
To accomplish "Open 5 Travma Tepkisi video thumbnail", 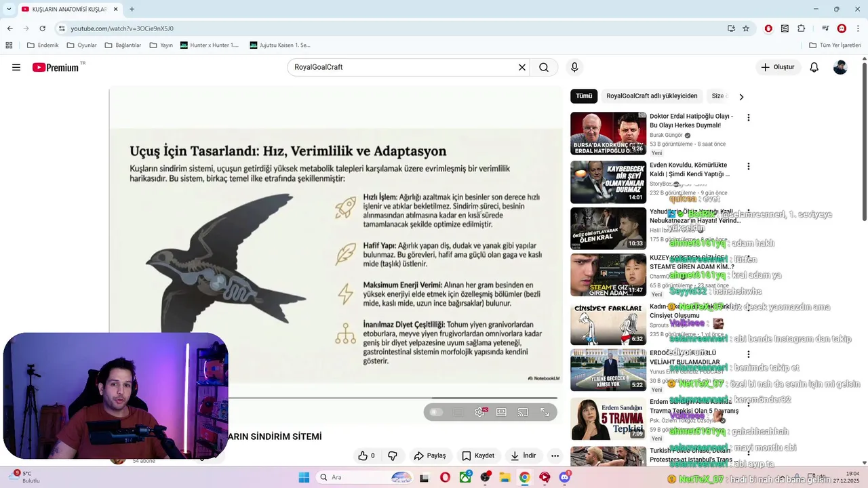I will [608, 418].
